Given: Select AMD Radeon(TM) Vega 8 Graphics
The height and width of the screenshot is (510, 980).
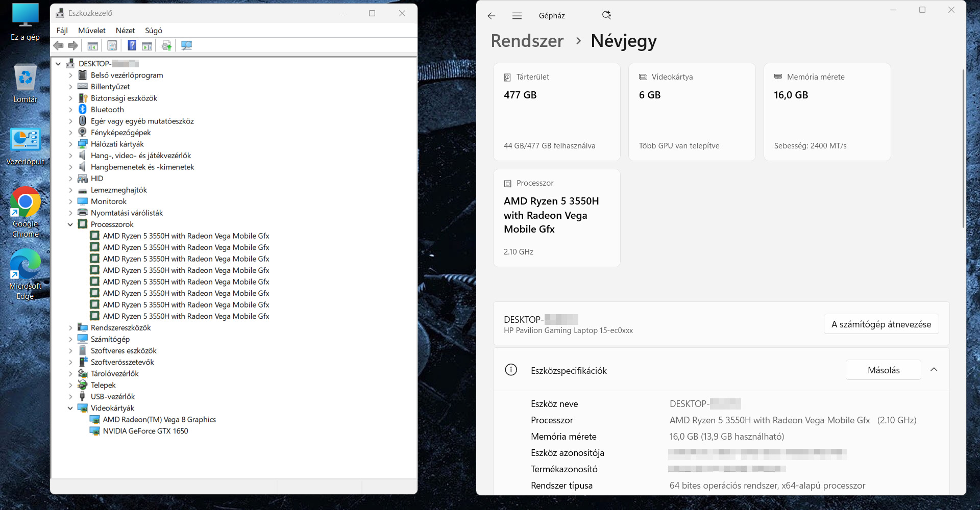Looking at the screenshot, I should [159, 420].
